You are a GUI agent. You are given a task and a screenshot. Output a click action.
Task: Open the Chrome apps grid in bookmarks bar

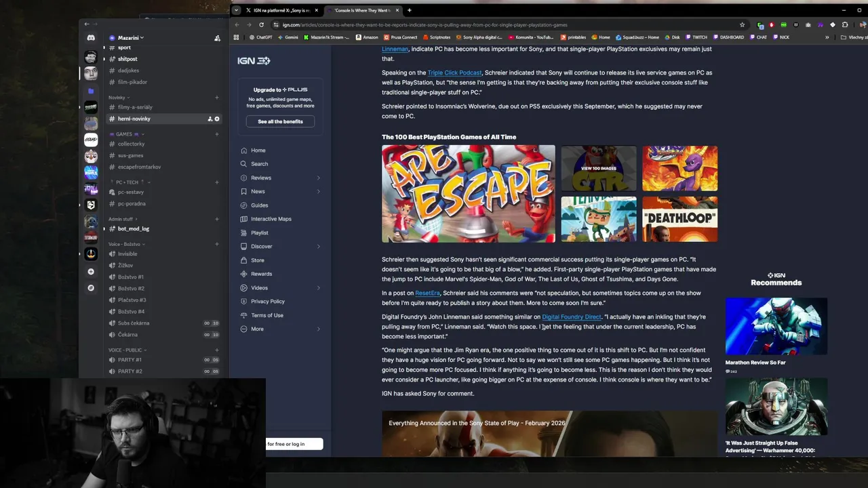[237, 37]
